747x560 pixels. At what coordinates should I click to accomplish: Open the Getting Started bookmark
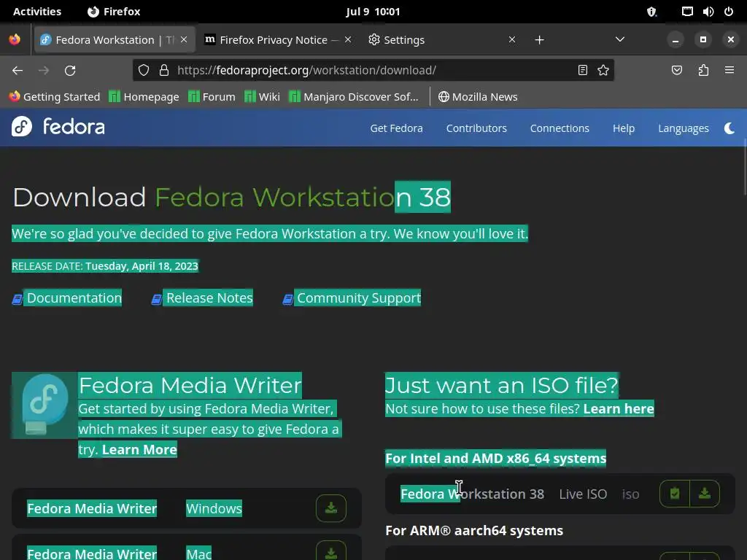[x=54, y=97]
